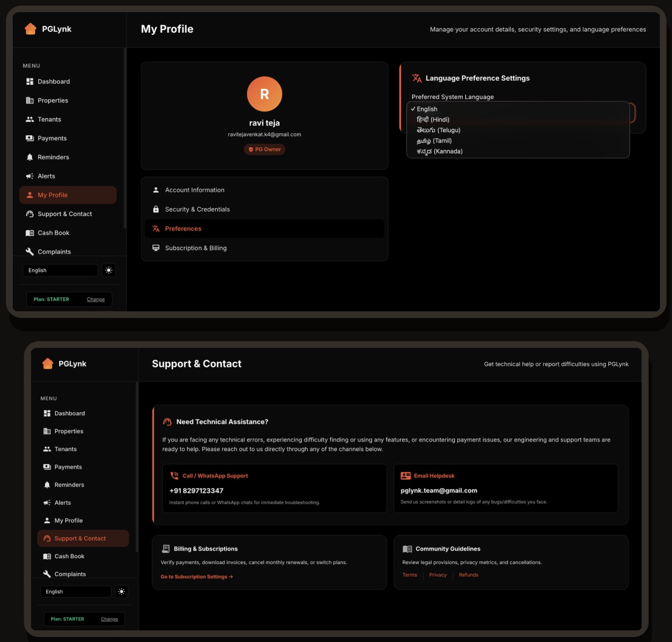Viewport: 672px width, 642px height.
Task: Click phone number +91 8297123347
Action: coord(196,491)
